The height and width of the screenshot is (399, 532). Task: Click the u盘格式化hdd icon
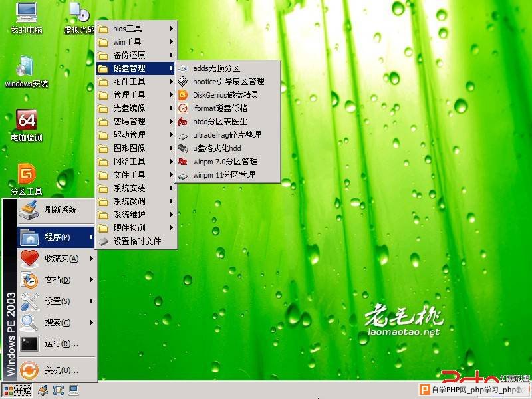183,148
